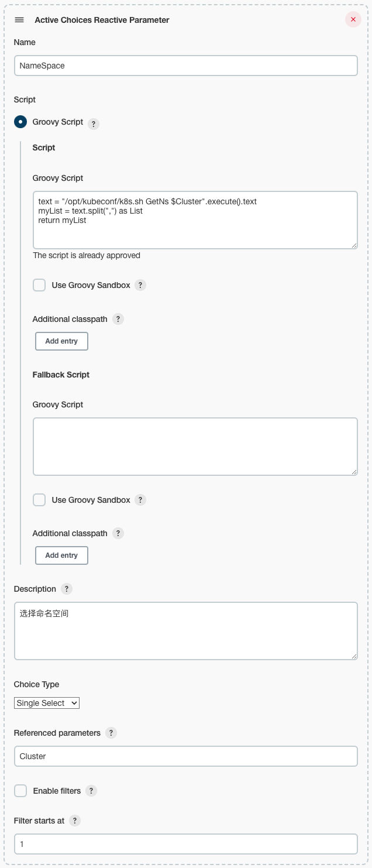Click the Referenced parameters field containing Cluster
The image size is (372, 868).
(x=185, y=756)
